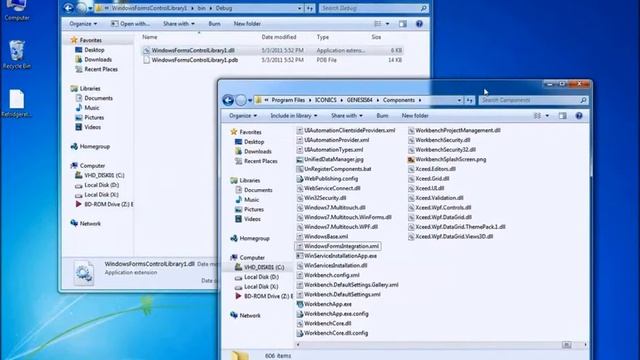The width and height of the screenshot is (640, 360).
Task: Click search magnifier in Components window
Action: point(583,100)
